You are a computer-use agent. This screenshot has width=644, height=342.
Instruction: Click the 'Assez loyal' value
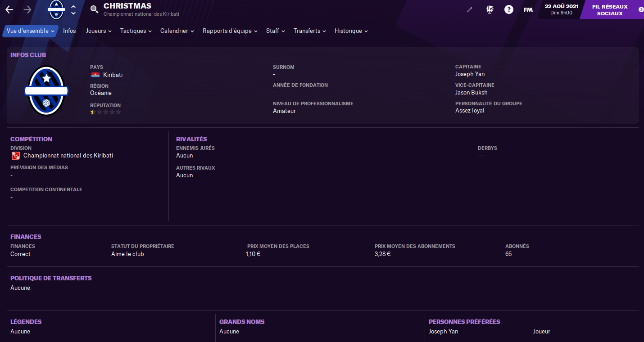point(470,111)
